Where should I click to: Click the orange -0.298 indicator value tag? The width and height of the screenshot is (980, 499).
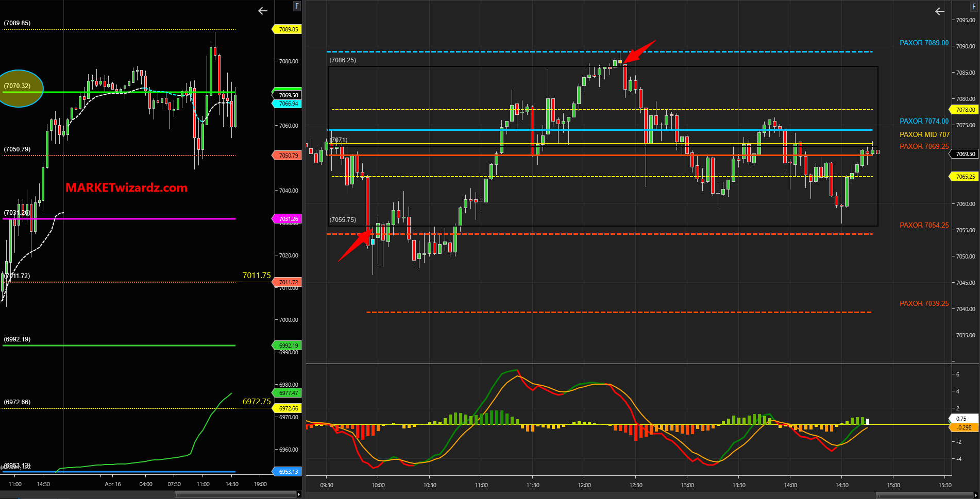click(x=964, y=427)
